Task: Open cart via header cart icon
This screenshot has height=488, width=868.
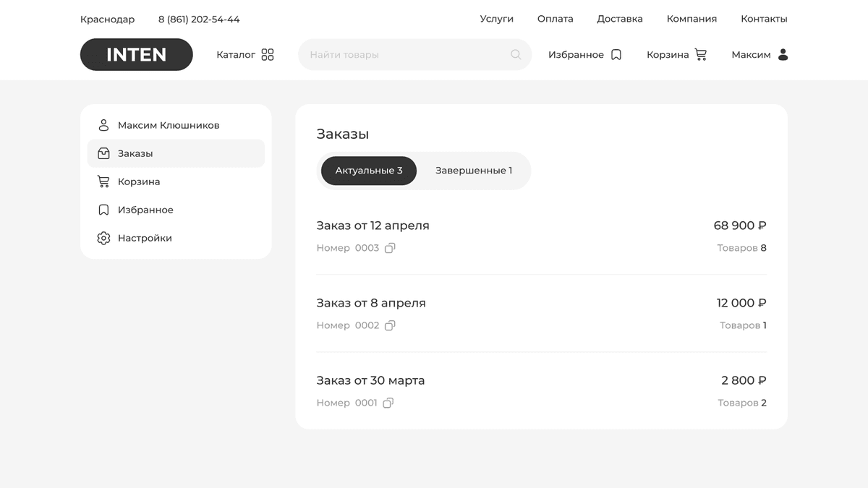Action: [x=701, y=55]
